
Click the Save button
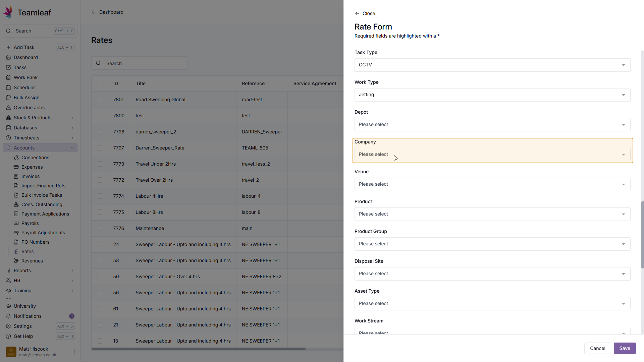[625, 348]
